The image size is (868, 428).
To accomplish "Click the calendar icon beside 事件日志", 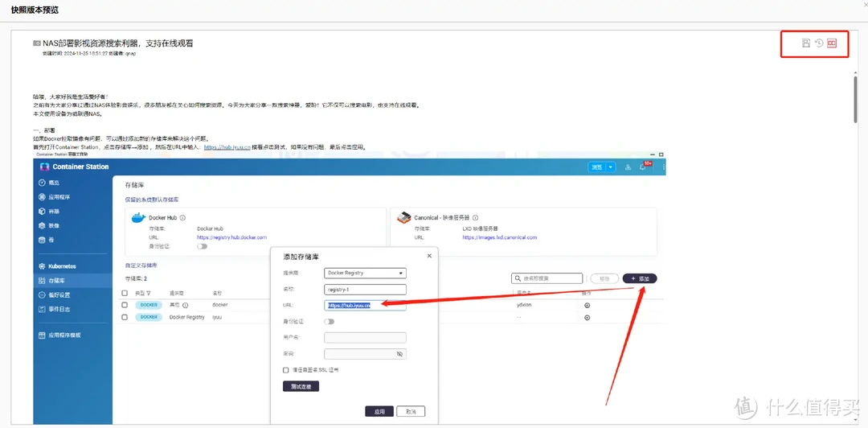I will tap(42, 309).
